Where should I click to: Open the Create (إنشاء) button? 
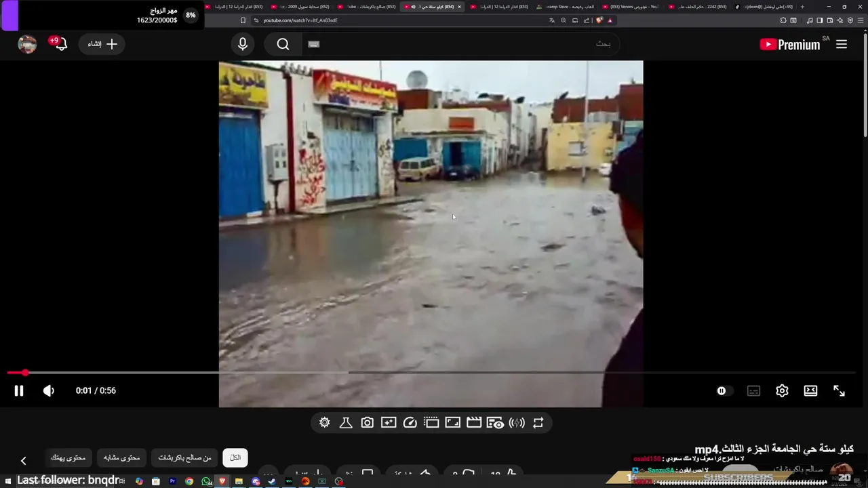(x=102, y=44)
